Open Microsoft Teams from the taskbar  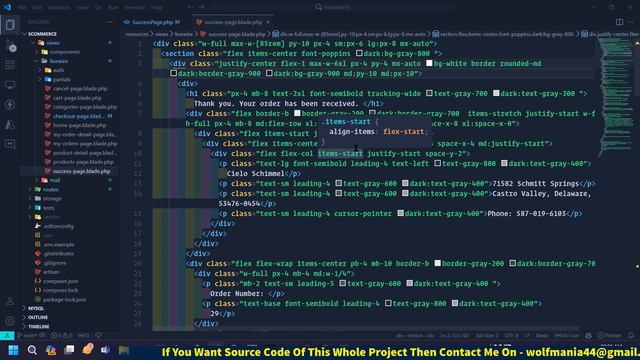click(105, 350)
